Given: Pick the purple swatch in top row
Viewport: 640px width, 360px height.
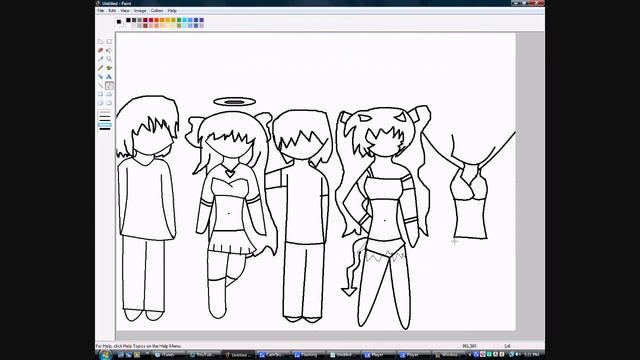Looking at the screenshot, I should (x=201, y=20).
